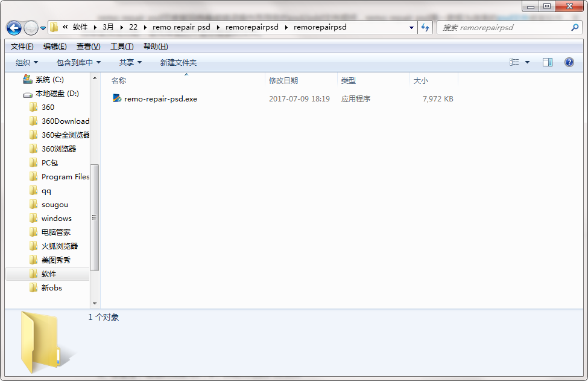Click the blue Help question icon
Viewport: 588px width, 381px height.
[569, 62]
